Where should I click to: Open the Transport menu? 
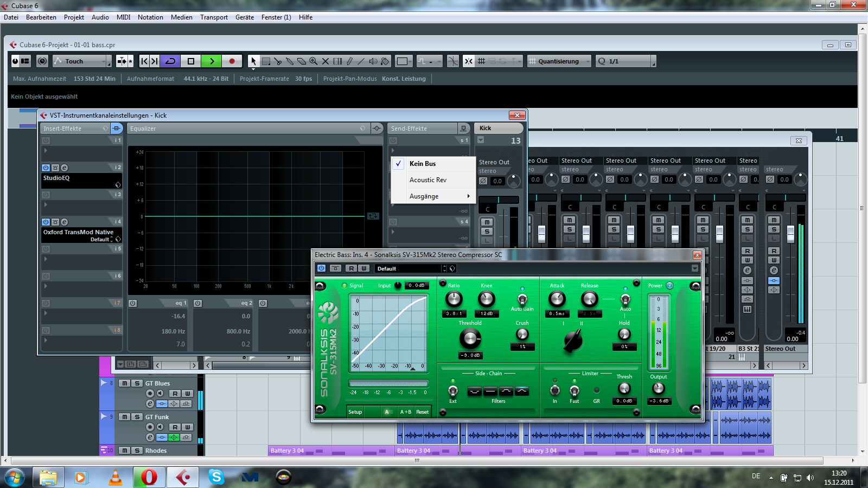tap(214, 17)
